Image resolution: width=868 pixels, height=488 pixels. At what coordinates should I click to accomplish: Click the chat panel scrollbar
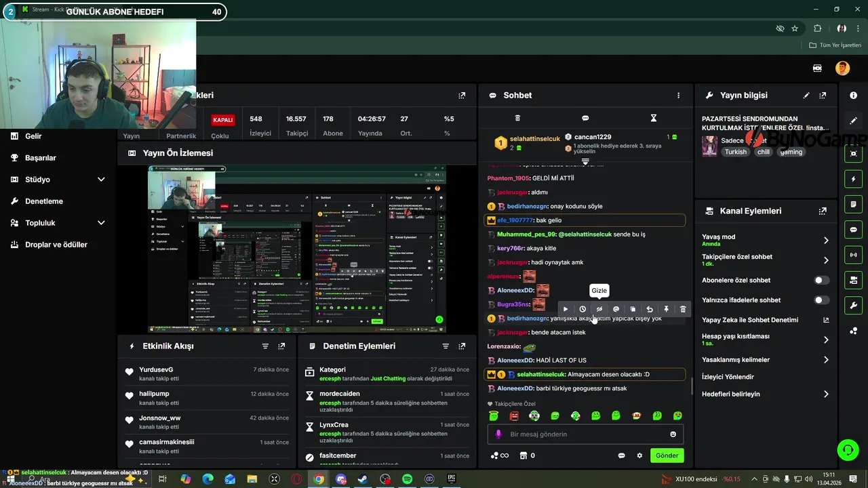692,386
